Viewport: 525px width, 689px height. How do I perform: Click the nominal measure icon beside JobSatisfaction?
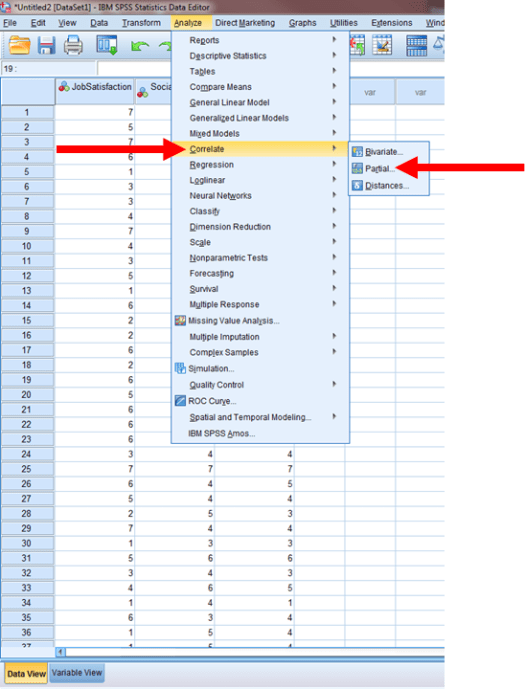[x=64, y=87]
